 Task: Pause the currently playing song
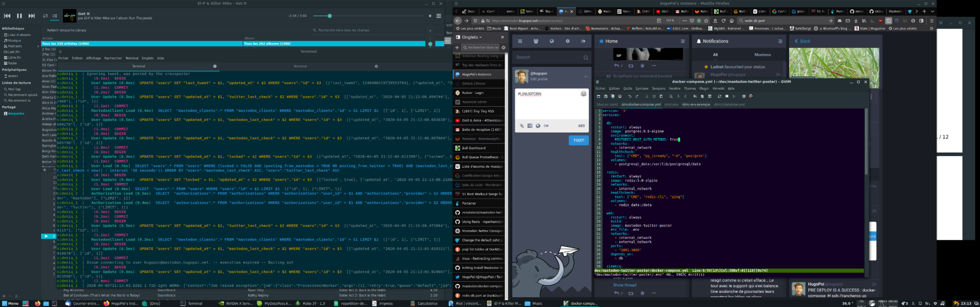pyautogui.click(x=19, y=16)
